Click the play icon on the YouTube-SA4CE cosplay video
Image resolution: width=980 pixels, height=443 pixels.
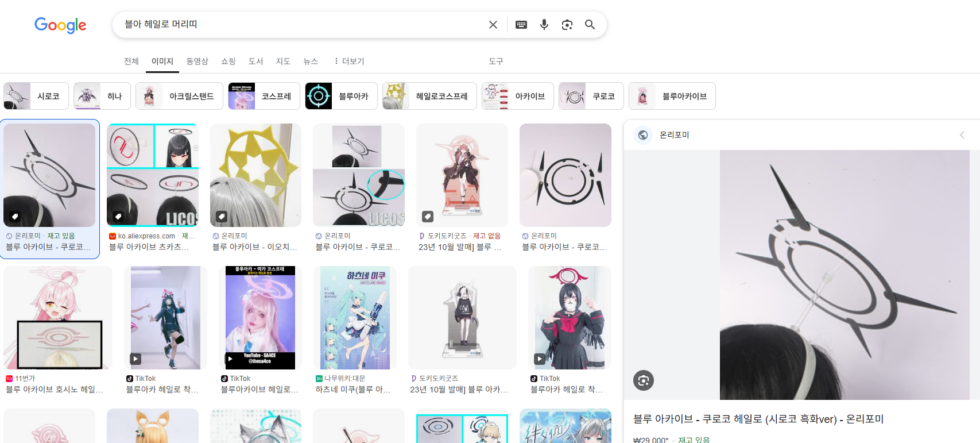(x=230, y=359)
